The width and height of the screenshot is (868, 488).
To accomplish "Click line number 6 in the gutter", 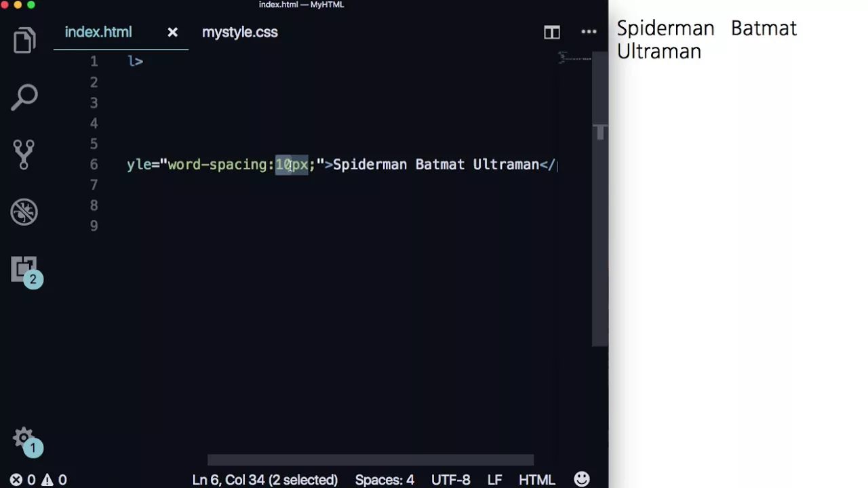I will [x=94, y=165].
